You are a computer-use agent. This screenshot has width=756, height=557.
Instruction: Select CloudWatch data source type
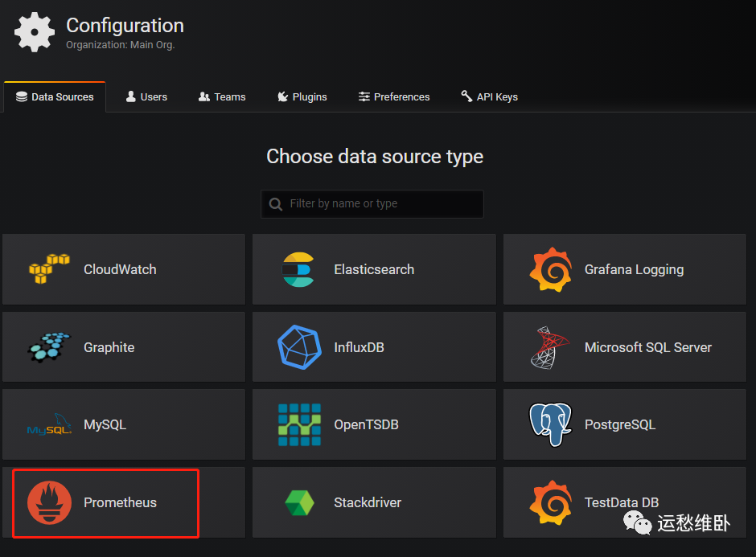(124, 269)
